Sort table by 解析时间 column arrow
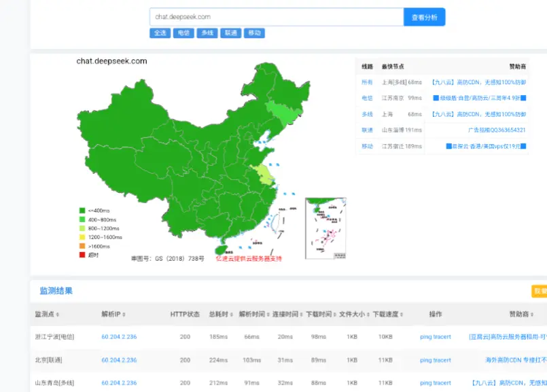The width and height of the screenshot is (547, 392). click(x=268, y=315)
